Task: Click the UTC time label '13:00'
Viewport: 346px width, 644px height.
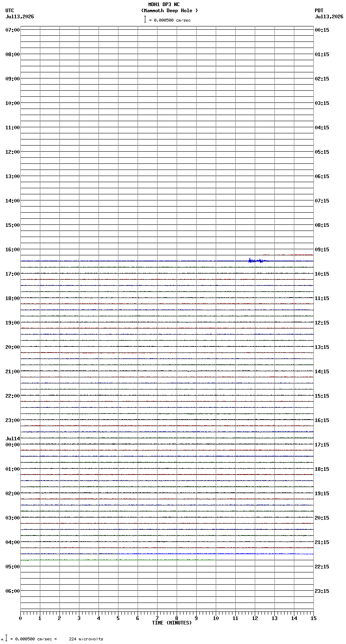Action: (x=13, y=176)
